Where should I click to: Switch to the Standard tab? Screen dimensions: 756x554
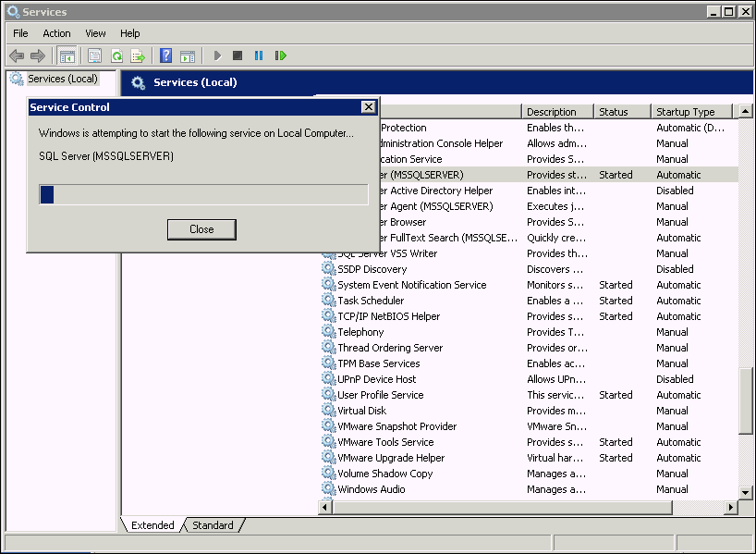pos(213,525)
